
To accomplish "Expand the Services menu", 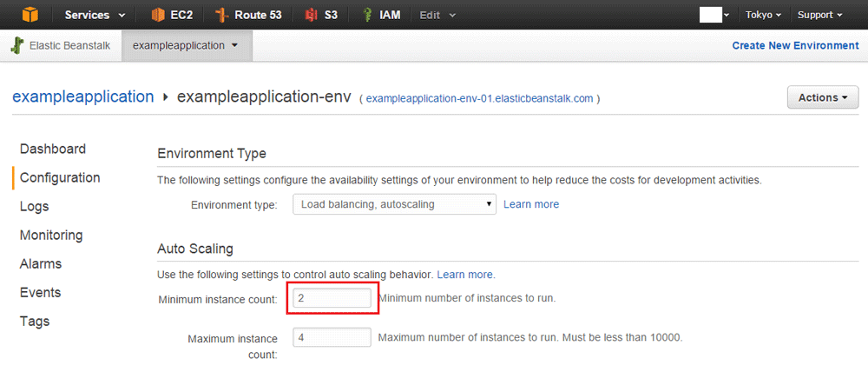I will tap(95, 15).
